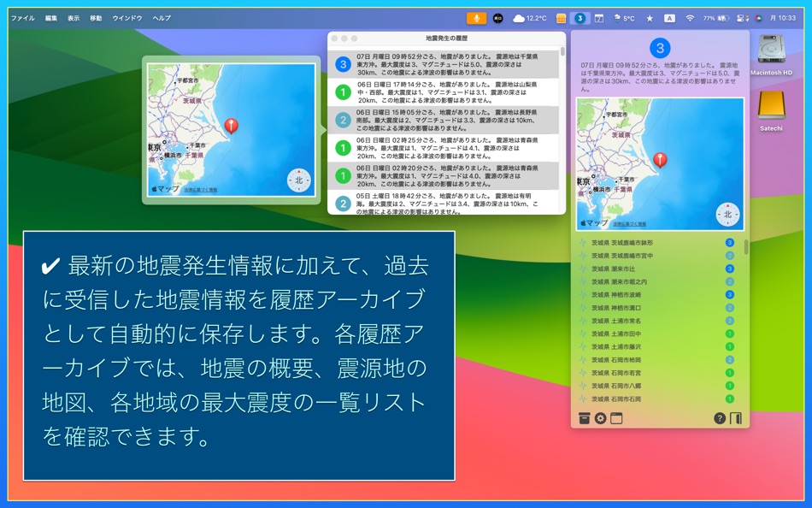This screenshot has width=812, height=508.
Task: Open the ヘルプ menu
Action: (162, 18)
